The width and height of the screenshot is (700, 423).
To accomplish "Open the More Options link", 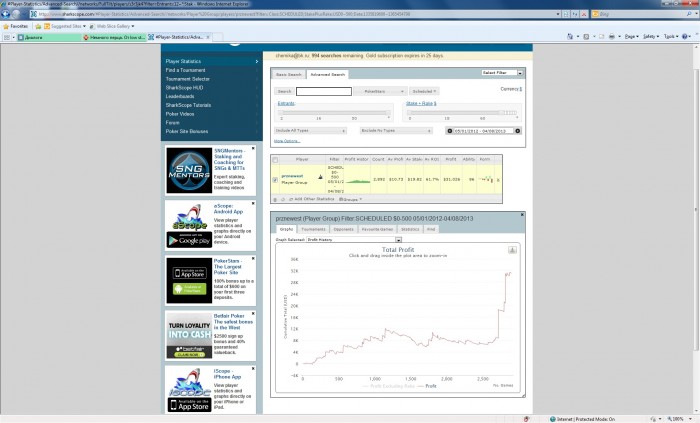I will 287,141.
